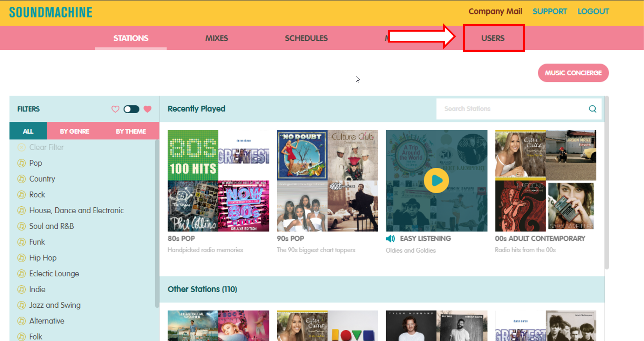Filter stations by Soul and R&B

[x=52, y=226]
